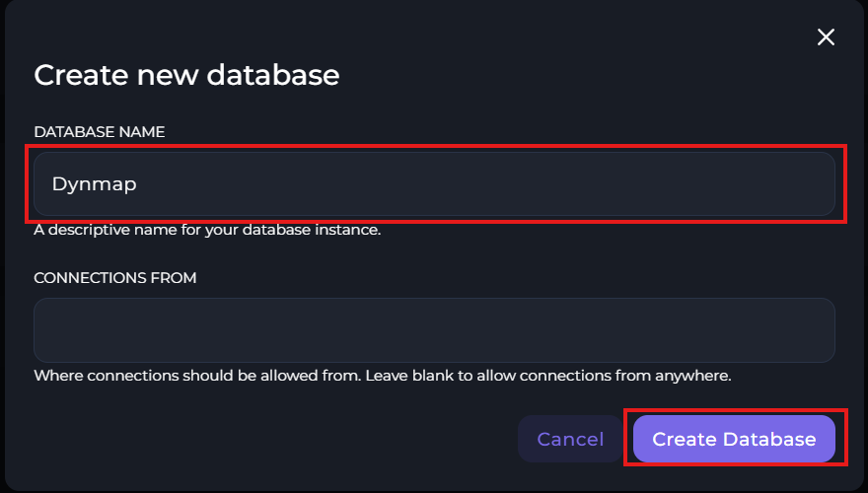Image resolution: width=868 pixels, height=493 pixels.
Task: Click the DATABASE NAME label
Action: 99,132
